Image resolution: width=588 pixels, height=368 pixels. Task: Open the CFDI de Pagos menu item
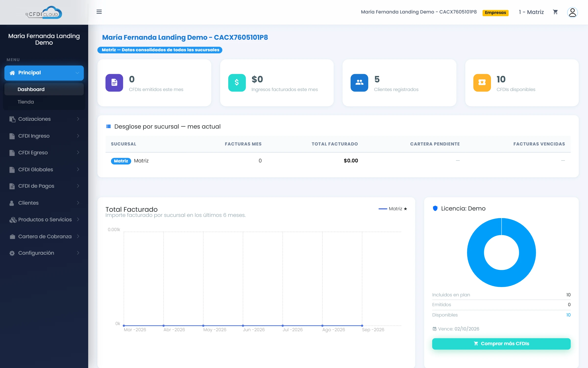pos(44,186)
